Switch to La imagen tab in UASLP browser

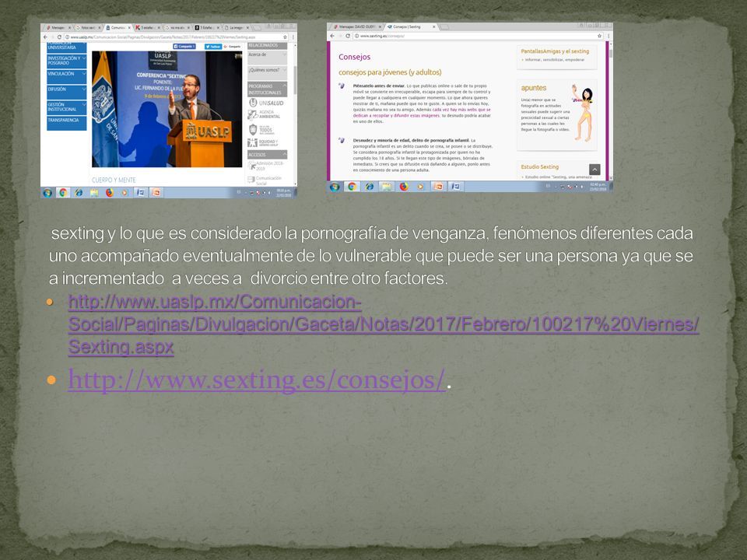tap(236, 28)
